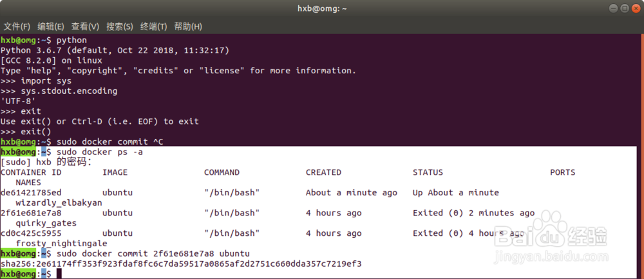644x279 pixels.
Task: Open the 文件(F) menu
Action: (x=17, y=26)
